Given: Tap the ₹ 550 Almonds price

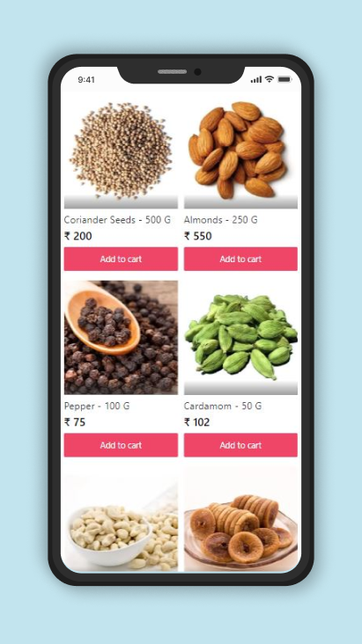Looking at the screenshot, I should (x=198, y=236).
